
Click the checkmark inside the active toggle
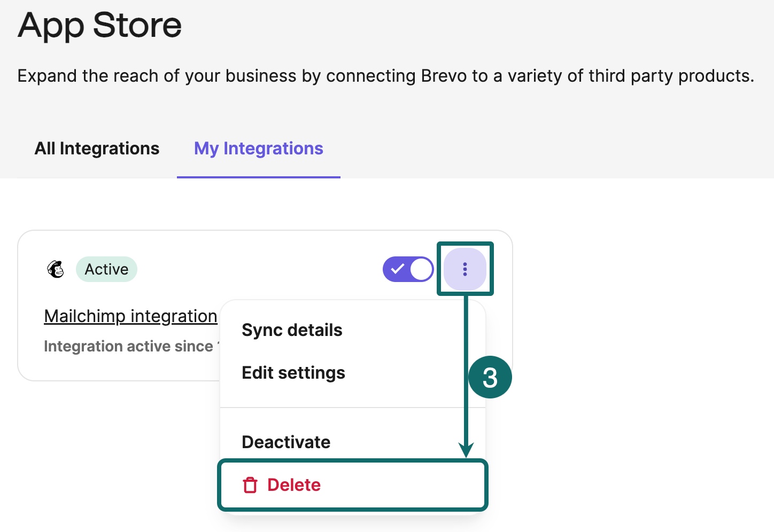pos(396,269)
